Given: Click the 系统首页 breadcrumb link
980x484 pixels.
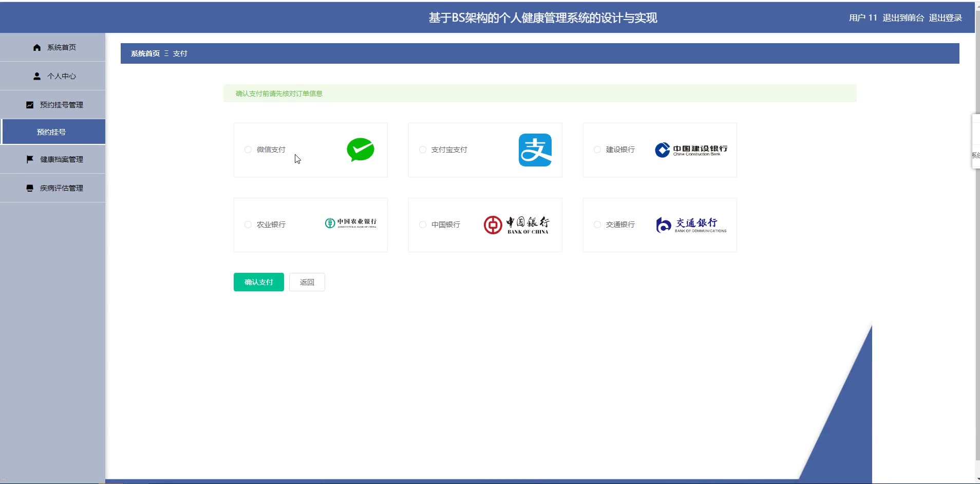Looking at the screenshot, I should (145, 53).
